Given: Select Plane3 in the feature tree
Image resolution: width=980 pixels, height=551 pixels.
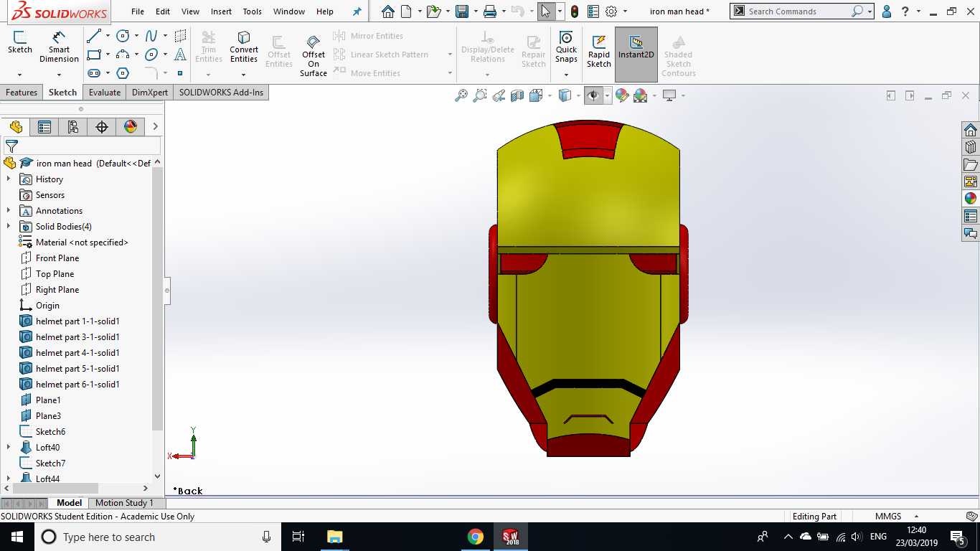Looking at the screenshot, I should click(x=48, y=416).
